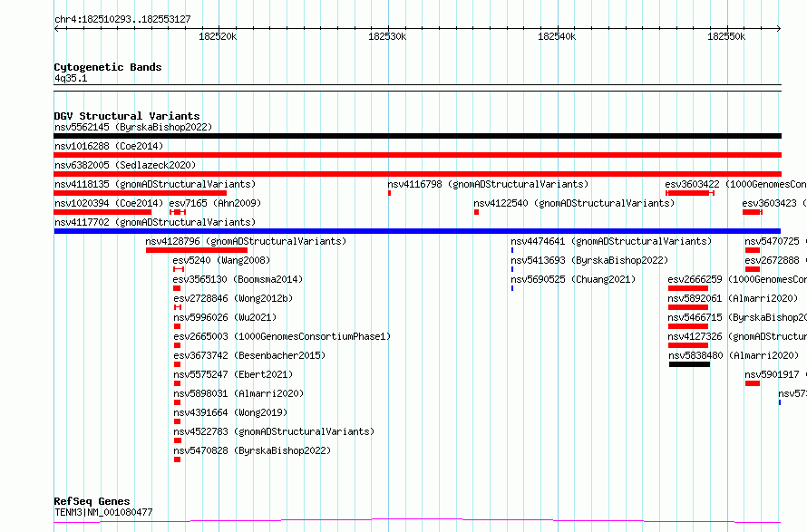Image resolution: width=807 pixels, height=532 pixels.
Task: Select the black nsv5562145 variant bar
Action: point(417,136)
